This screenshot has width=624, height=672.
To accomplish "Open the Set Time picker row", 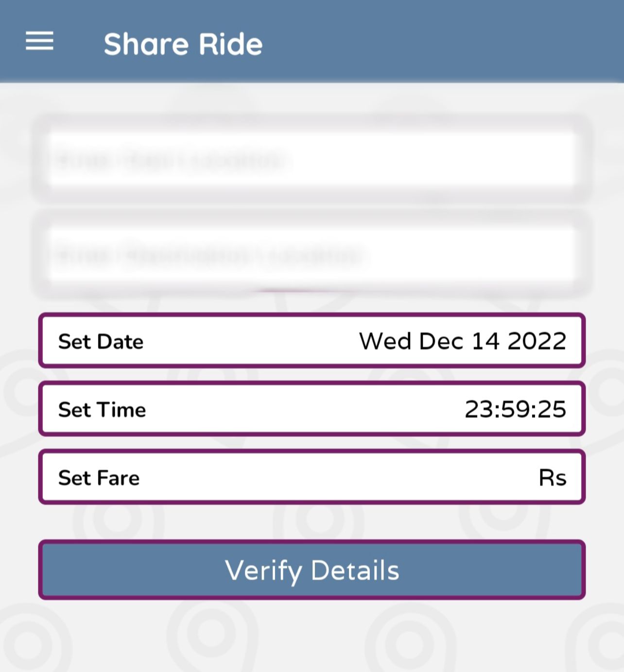I will pyautogui.click(x=312, y=409).
